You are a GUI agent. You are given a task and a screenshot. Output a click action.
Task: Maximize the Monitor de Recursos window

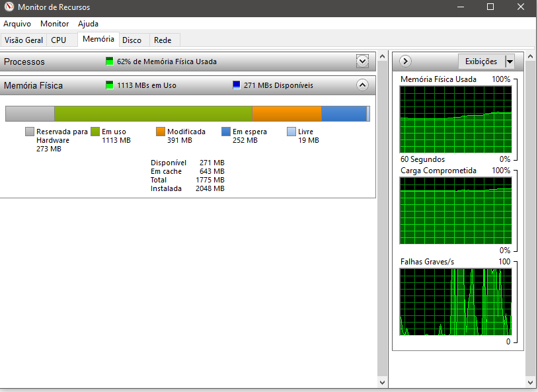click(490, 7)
